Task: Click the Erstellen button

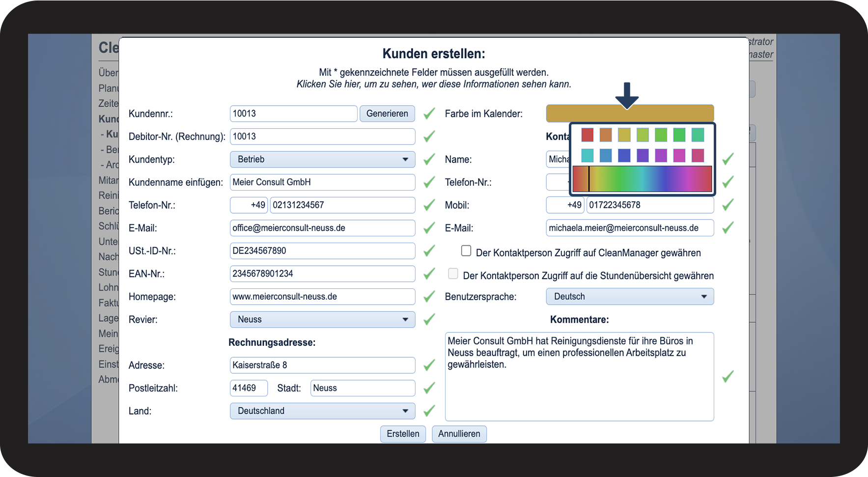Action: (403, 434)
